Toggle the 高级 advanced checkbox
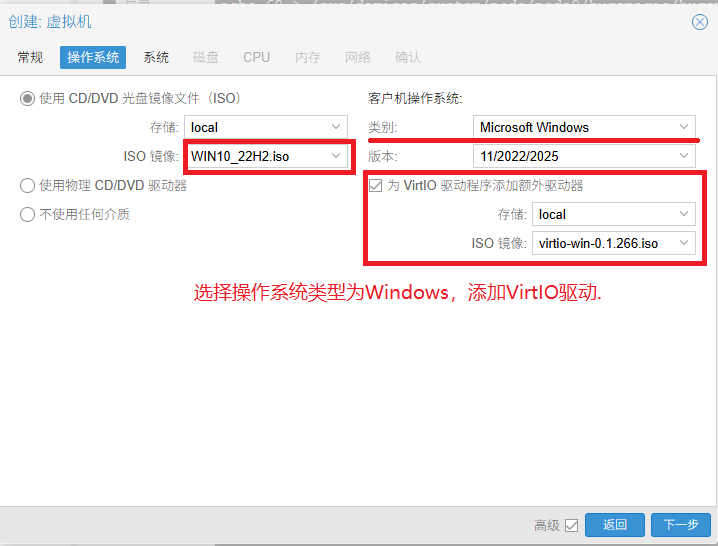 572,525
